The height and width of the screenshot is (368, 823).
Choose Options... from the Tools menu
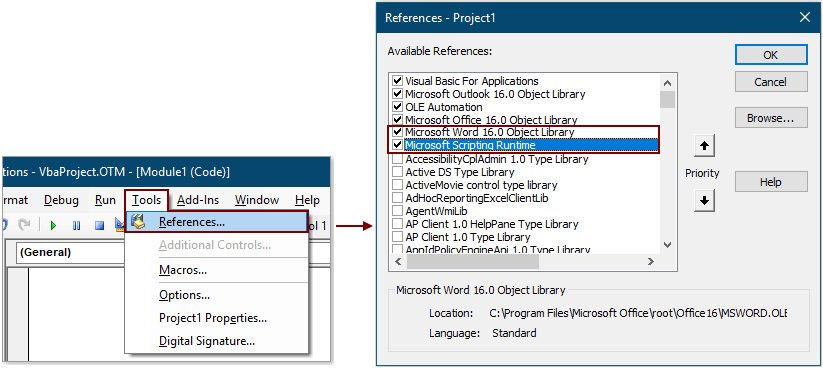[185, 295]
